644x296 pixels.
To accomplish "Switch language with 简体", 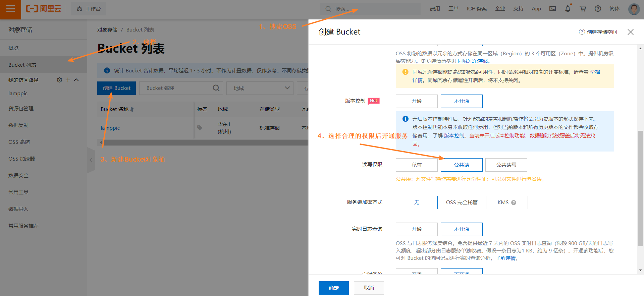I will pos(614,9).
